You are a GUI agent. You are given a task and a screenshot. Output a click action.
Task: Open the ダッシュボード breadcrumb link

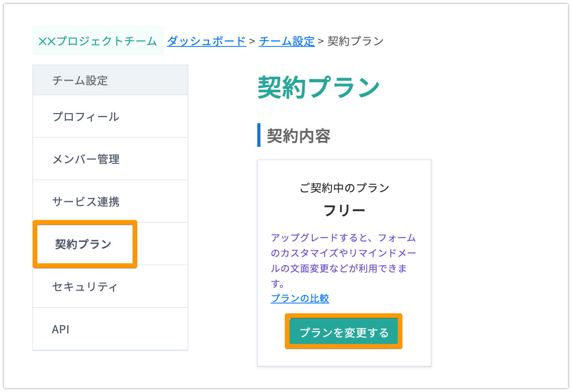pos(207,41)
